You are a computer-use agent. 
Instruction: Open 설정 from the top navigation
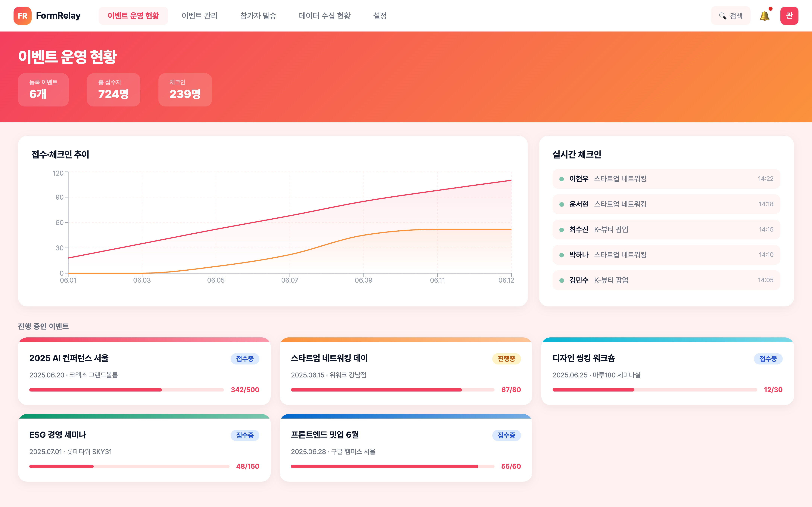[380, 16]
